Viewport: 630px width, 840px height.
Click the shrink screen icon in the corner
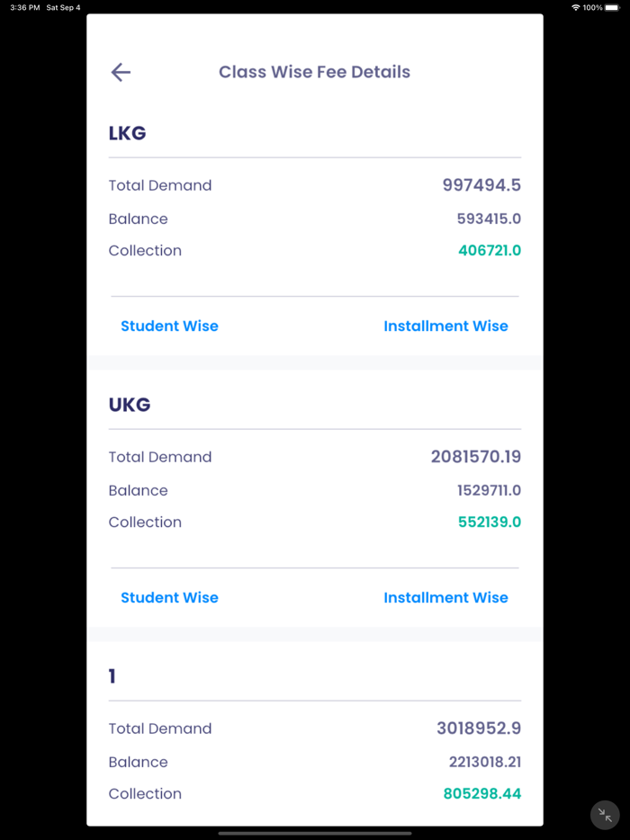pos(606,815)
